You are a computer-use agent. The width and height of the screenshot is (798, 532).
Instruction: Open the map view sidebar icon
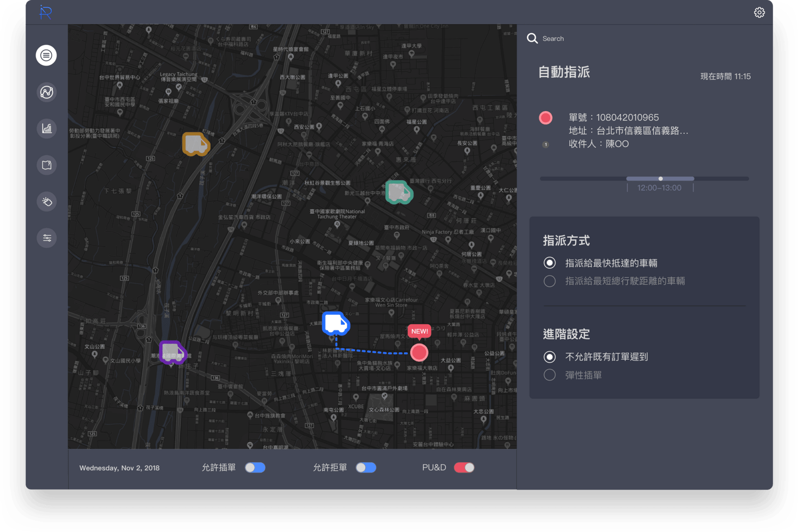tap(46, 165)
